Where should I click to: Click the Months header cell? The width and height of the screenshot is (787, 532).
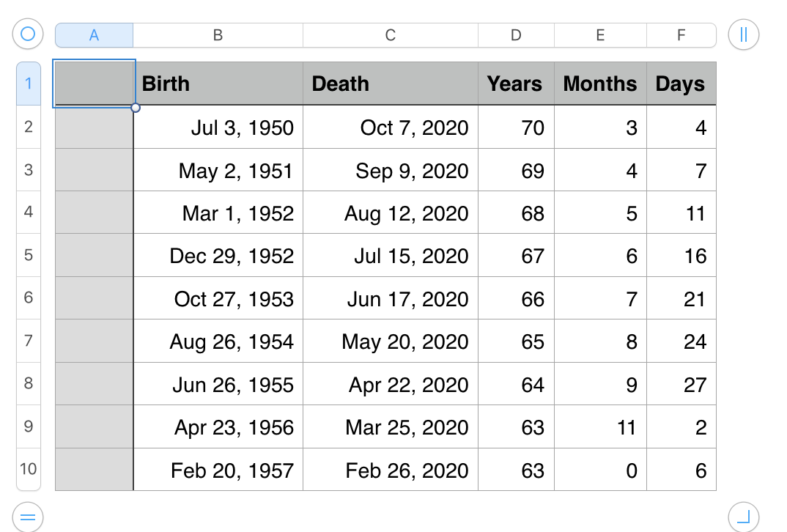pyautogui.click(x=600, y=84)
